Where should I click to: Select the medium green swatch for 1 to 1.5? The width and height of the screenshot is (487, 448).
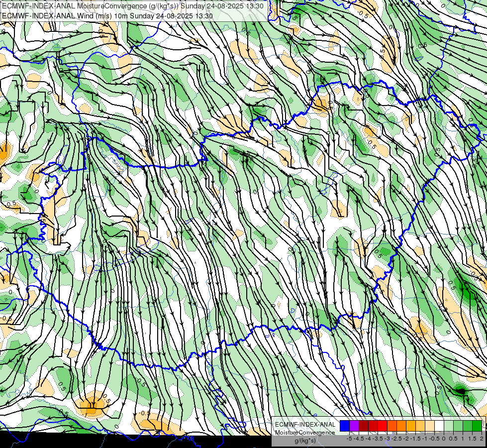click(x=468, y=426)
